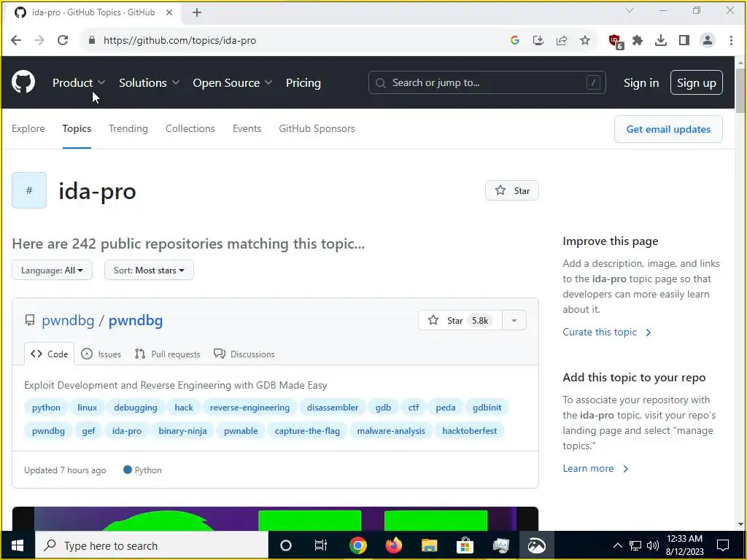Open the Chrome tab search chevron
Image resolution: width=747 pixels, height=560 pixels.
(630, 10)
